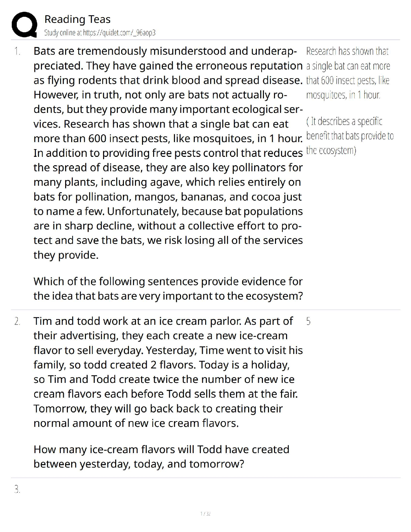The height and width of the screenshot is (532, 411).
Task: Click the phrase 'between yesterday, today, and tomorrow?'
Action: click(139, 464)
